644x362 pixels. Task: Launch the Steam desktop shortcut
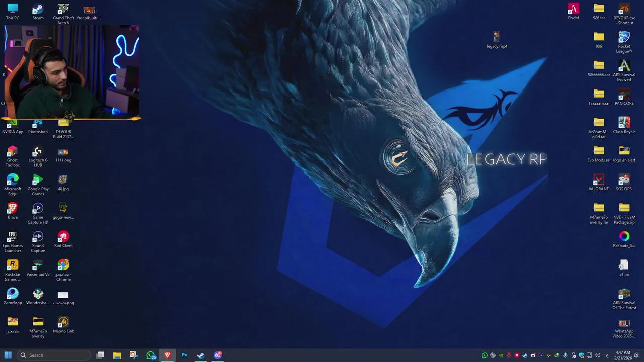coord(38,12)
